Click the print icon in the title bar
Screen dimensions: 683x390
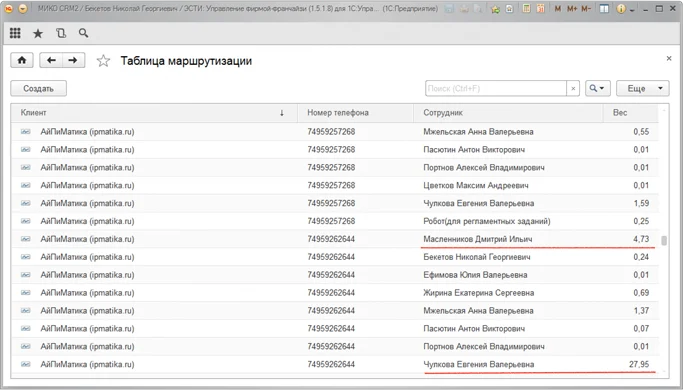coord(464,9)
